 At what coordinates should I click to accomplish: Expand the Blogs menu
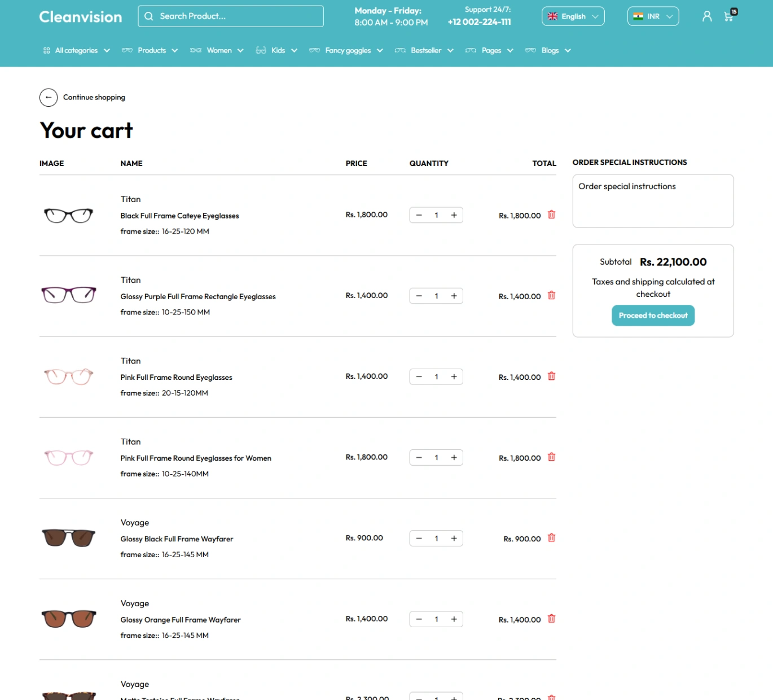coord(548,50)
